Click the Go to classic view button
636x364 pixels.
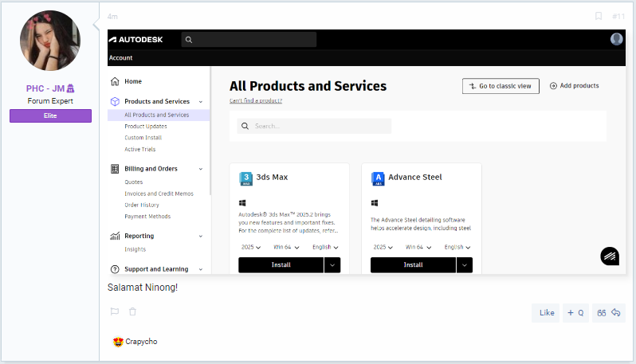(501, 86)
